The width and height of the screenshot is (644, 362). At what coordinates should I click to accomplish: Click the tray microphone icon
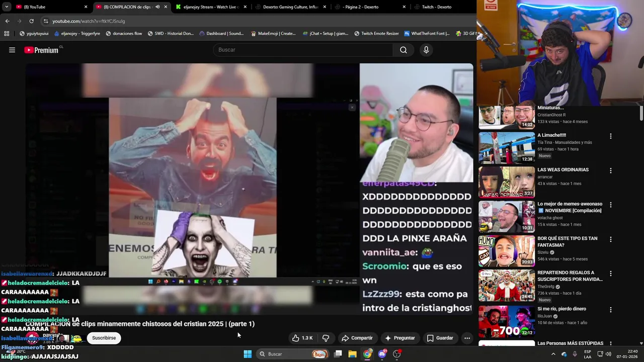pyautogui.click(x=575, y=354)
